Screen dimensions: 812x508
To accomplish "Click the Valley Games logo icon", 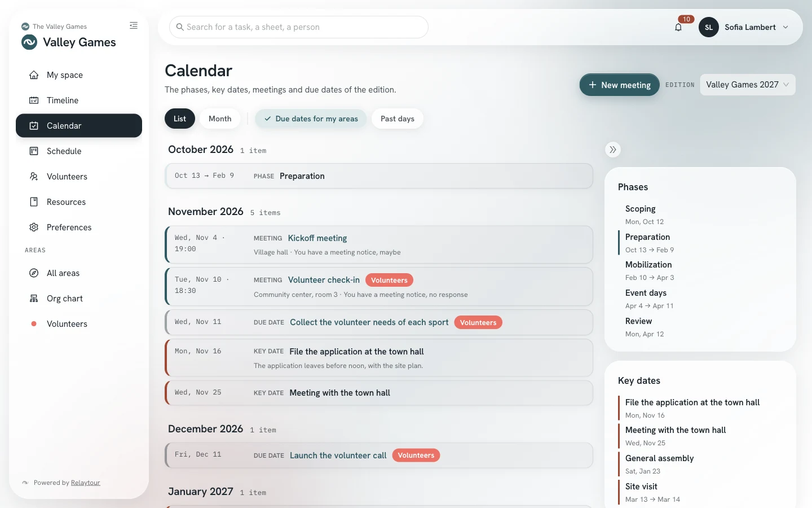I will tap(29, 42).
